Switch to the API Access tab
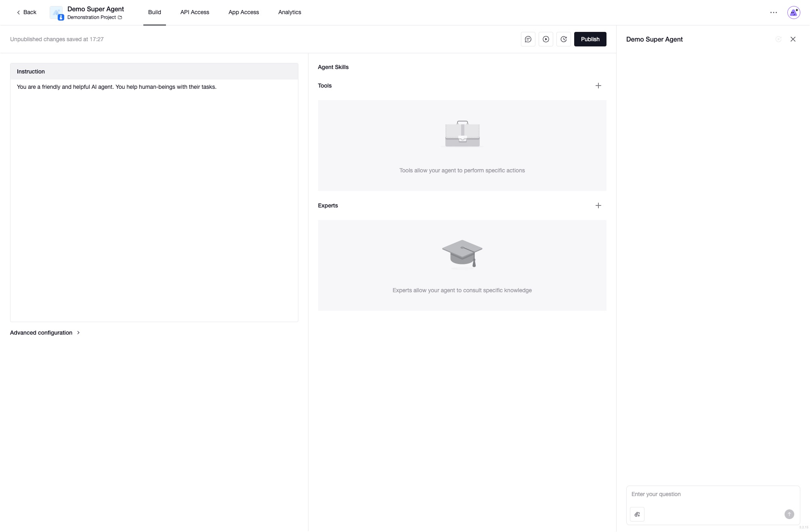Screen dimensions: 810x532 pyautogui.click(x=195, y=12)
